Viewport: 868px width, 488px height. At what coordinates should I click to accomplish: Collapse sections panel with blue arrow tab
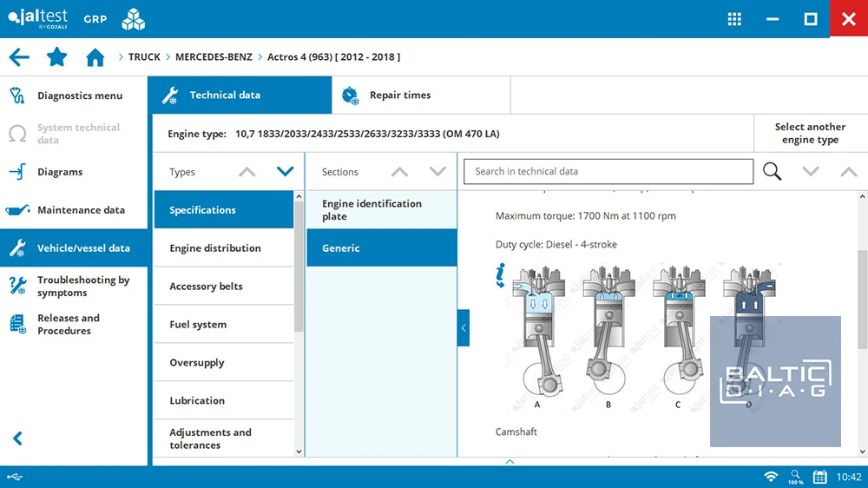(x=464, y=328)
